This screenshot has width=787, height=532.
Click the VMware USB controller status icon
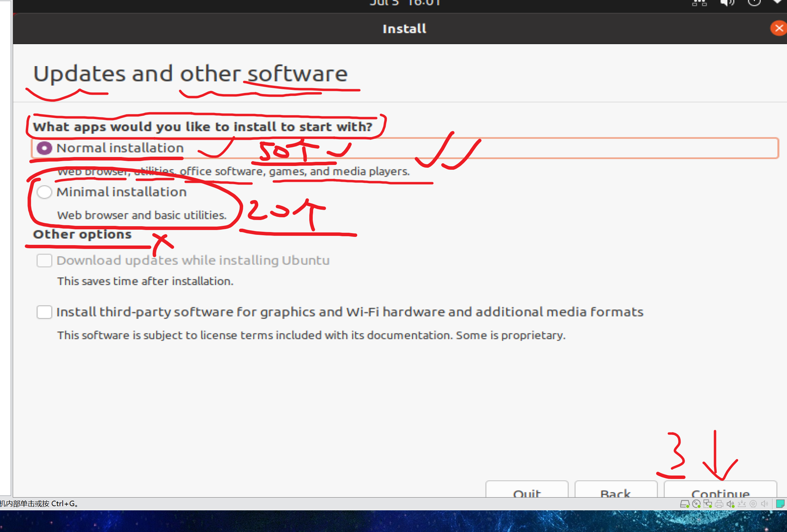742,504
